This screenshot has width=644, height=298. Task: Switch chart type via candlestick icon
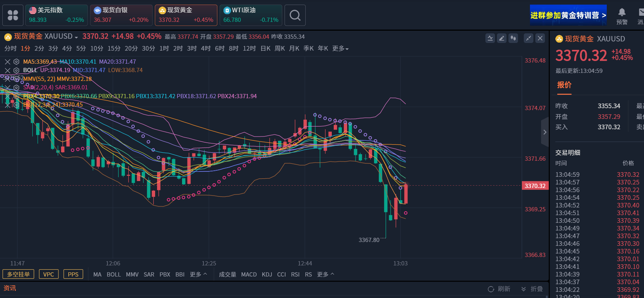tap(513, 38)
